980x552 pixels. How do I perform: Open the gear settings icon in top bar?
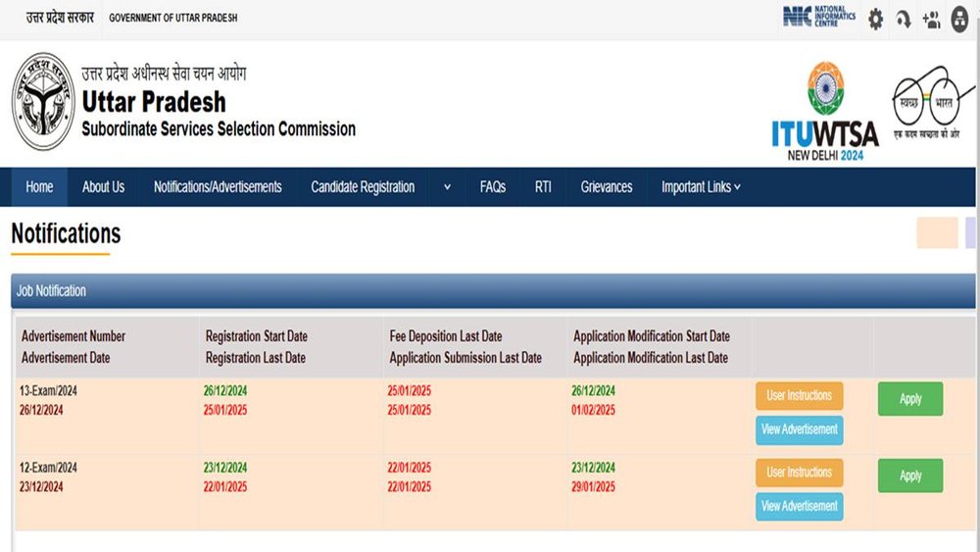pos(875,19)
